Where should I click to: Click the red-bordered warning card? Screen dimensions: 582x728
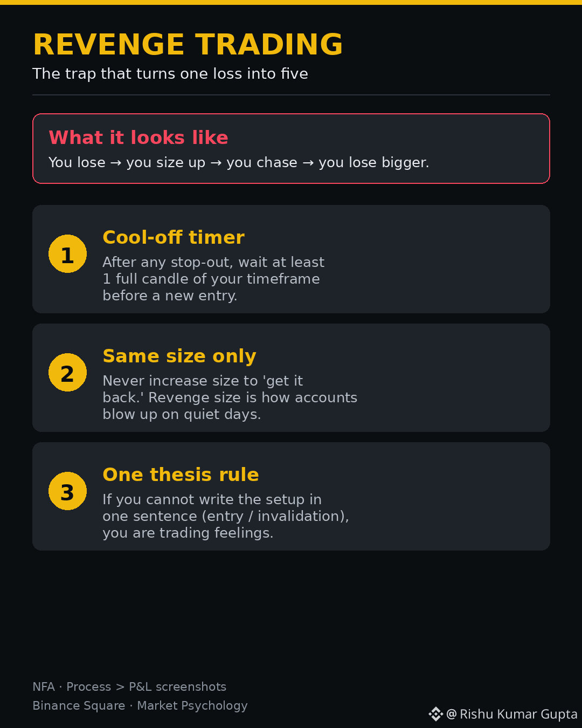pyautogui.click(x=291, y=148)
